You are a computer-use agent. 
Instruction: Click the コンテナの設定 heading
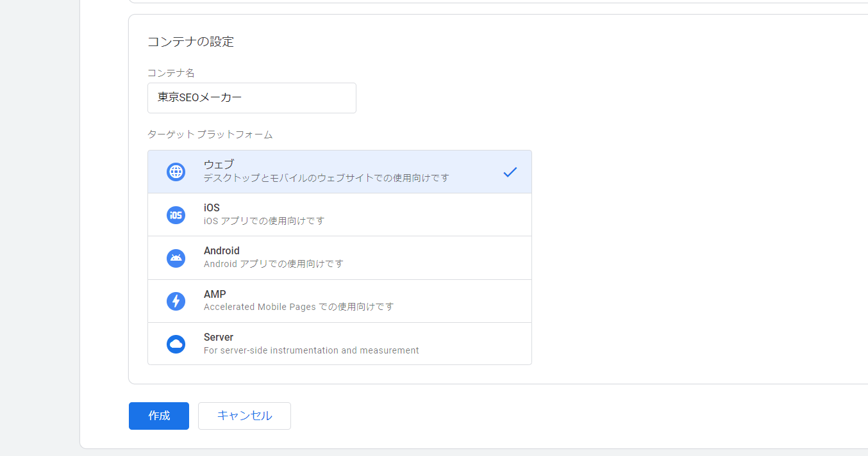tap(190, 42)
